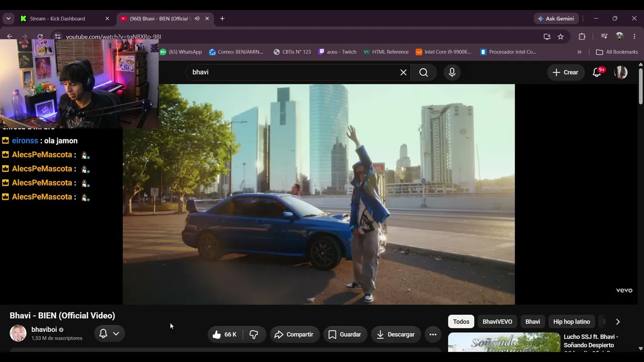
Task: Close the Bhavi YouTube tab
Action: pyautogui.click(x=207, y=19)
